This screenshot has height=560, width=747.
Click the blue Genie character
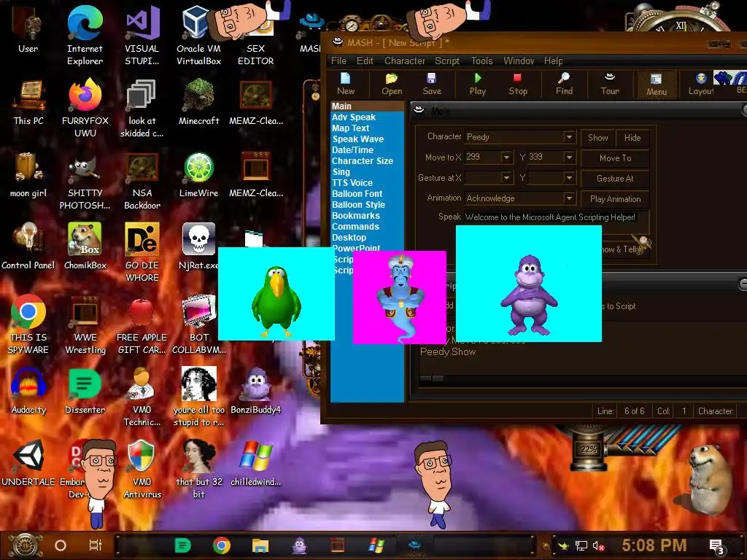tap(400, 298)
